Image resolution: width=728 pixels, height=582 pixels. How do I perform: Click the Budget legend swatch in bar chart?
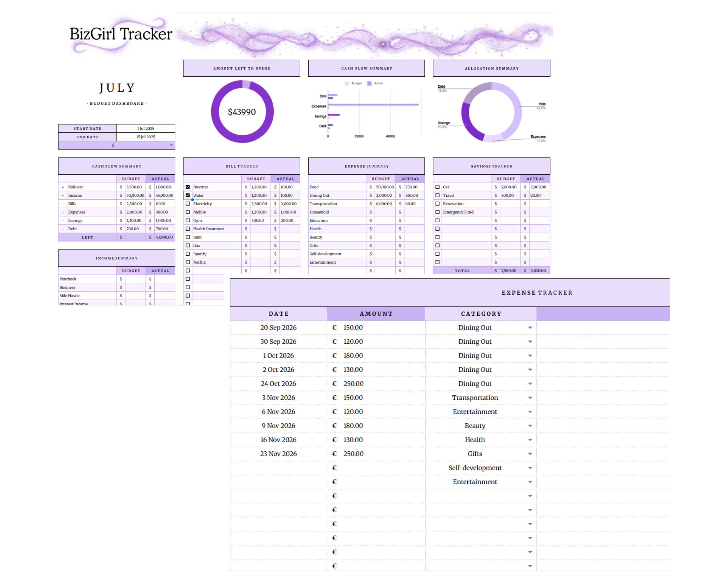tap(347, 83)
